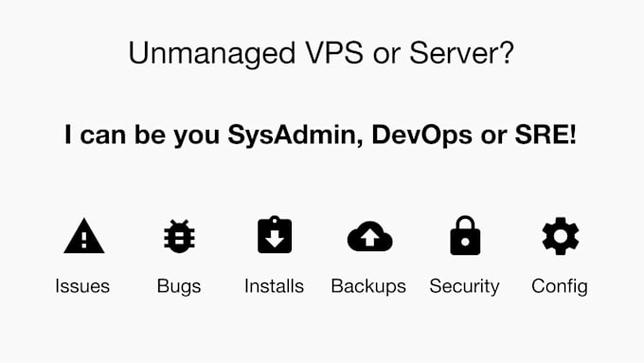Choose the Backups text label
This screenshot has height=363, width=644.
coord(368,287)
